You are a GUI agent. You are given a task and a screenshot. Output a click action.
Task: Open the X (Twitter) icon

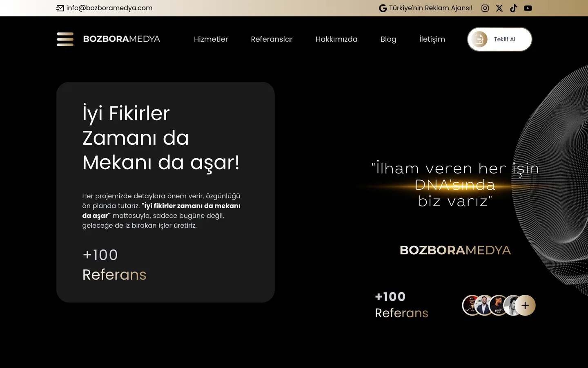499,8
